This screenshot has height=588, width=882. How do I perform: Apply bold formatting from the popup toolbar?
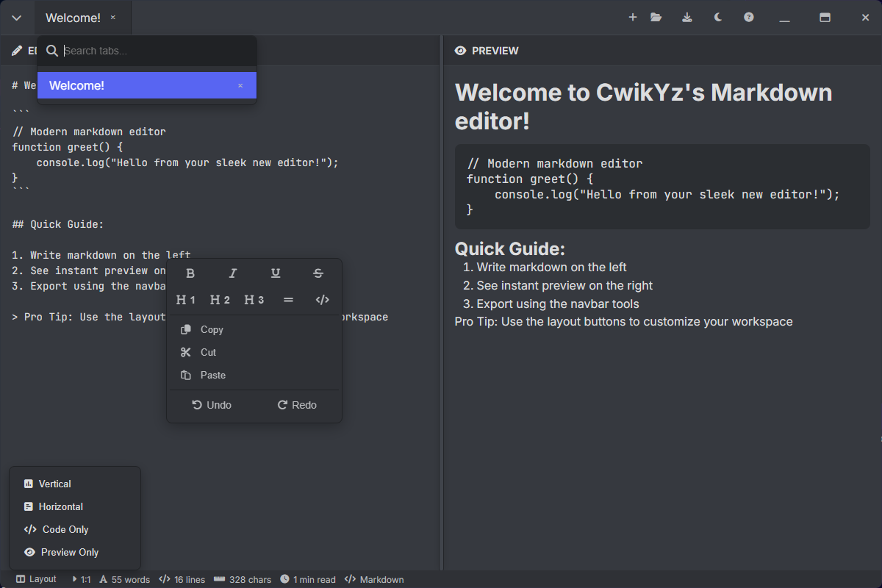(x=190, y=273)
